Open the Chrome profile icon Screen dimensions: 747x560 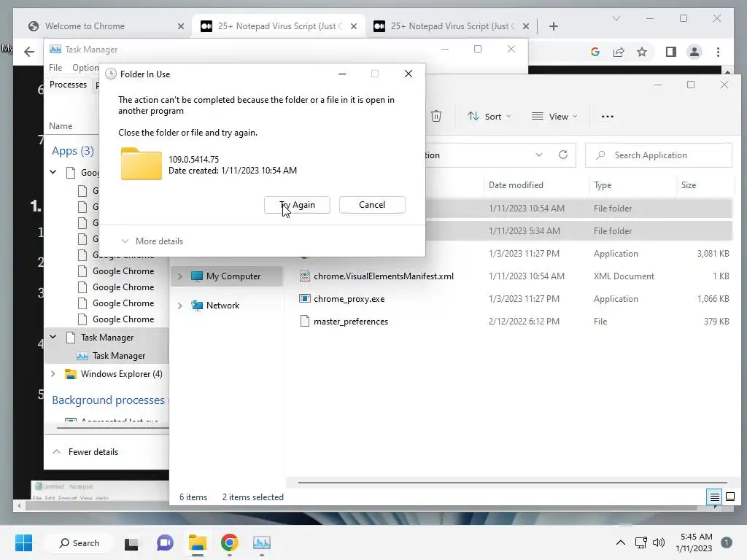coord(694,52)
